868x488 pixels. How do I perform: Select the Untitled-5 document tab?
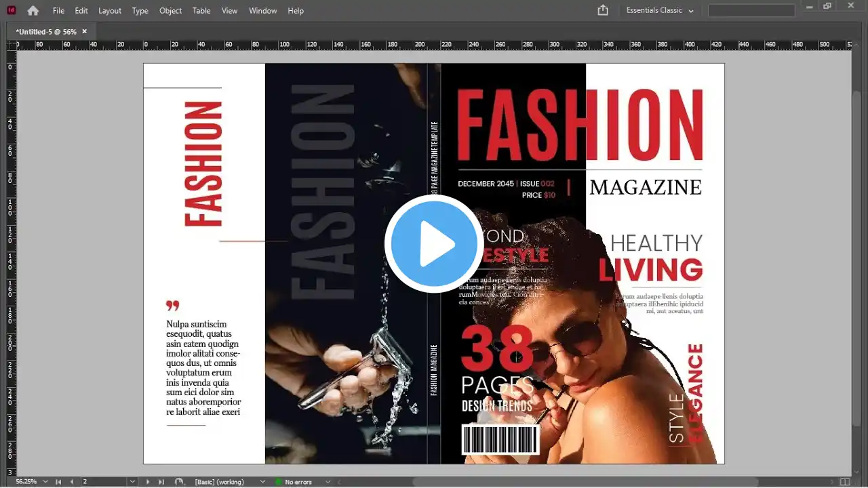(x=46, y=32)
